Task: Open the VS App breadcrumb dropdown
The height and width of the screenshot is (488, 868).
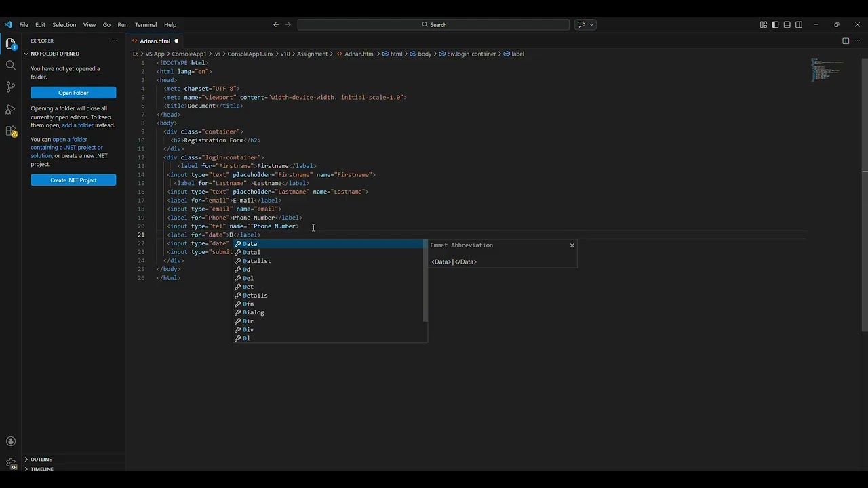Action: click(x=155, y=54)
